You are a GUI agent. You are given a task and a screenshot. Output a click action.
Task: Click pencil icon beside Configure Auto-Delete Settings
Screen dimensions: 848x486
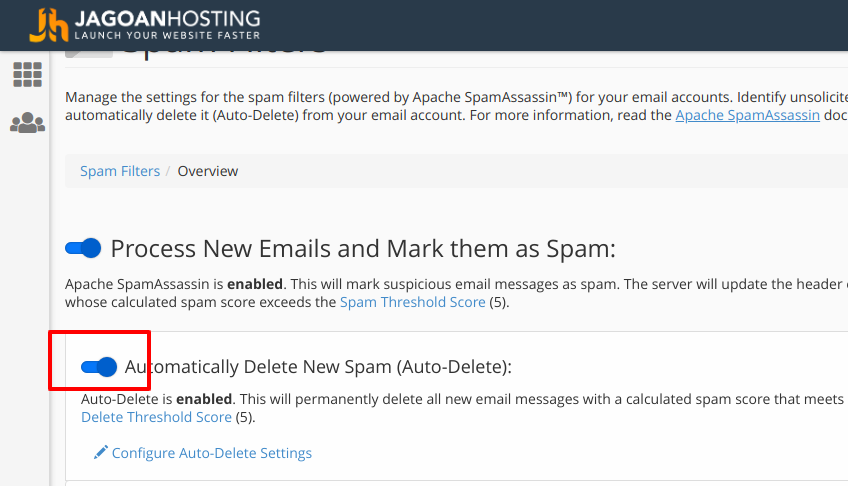tap(100, 453)
